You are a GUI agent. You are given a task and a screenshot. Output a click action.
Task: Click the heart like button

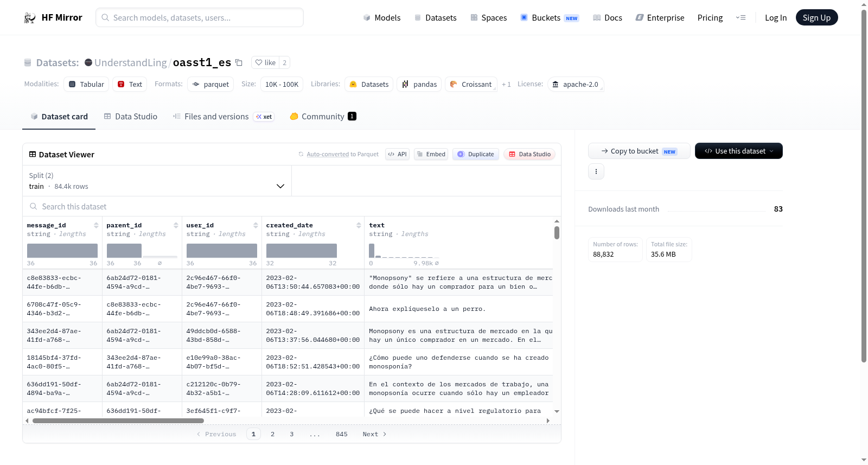coord(265,62)
